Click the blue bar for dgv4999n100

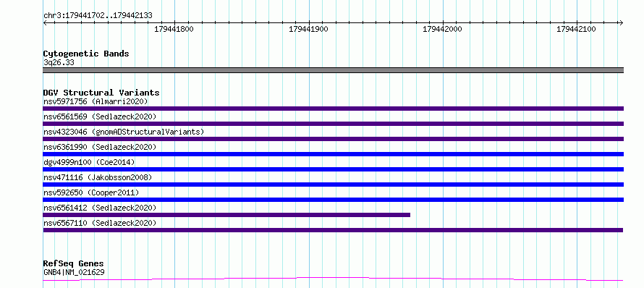click(333, 169)
